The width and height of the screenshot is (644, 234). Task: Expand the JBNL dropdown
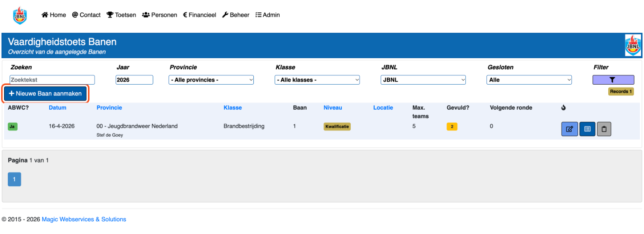click(423, 80)
